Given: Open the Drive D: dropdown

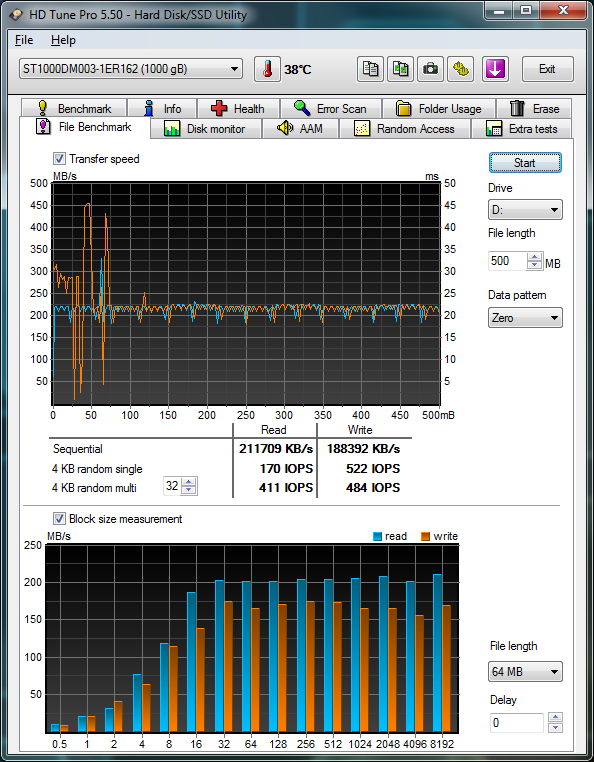Looking at the screenshot, I should tap(525, 210).
